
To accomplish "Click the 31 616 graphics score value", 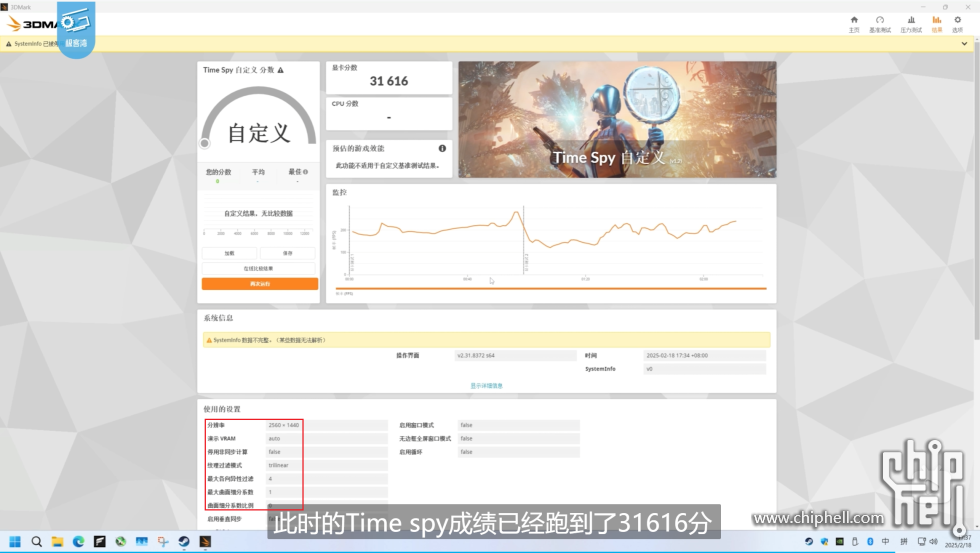I will click(389, 81).
